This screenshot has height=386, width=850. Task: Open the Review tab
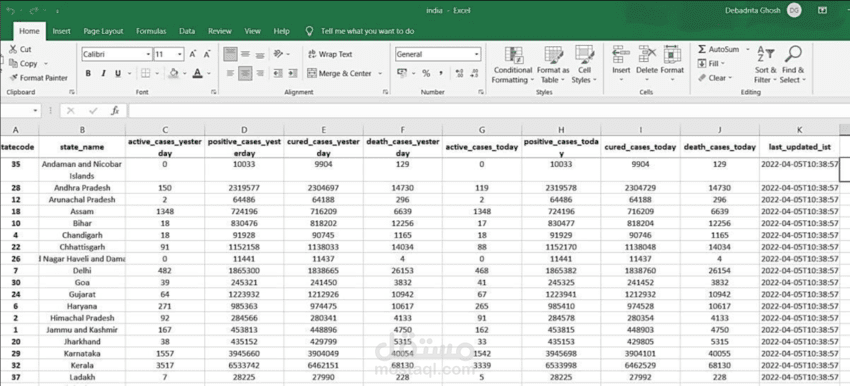(x=220, y=31)
